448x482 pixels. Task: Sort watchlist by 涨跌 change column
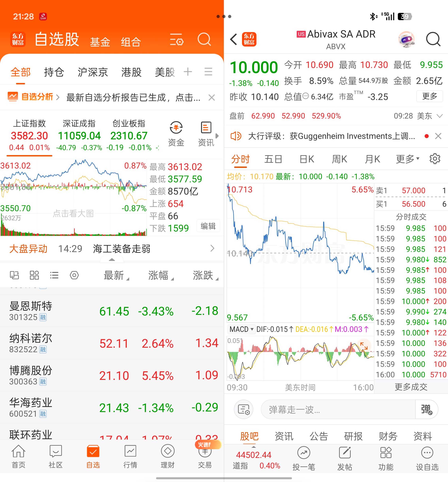tap(205, 275)
